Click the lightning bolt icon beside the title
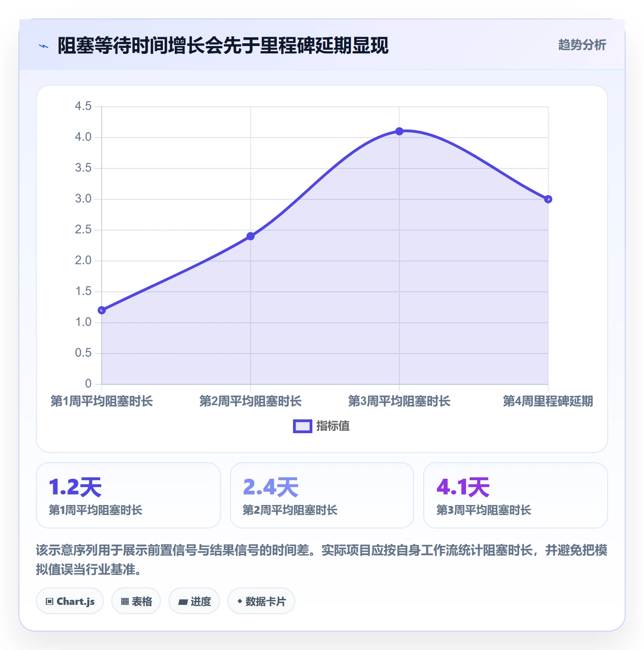The image size is (644, 650). (44, 46)
